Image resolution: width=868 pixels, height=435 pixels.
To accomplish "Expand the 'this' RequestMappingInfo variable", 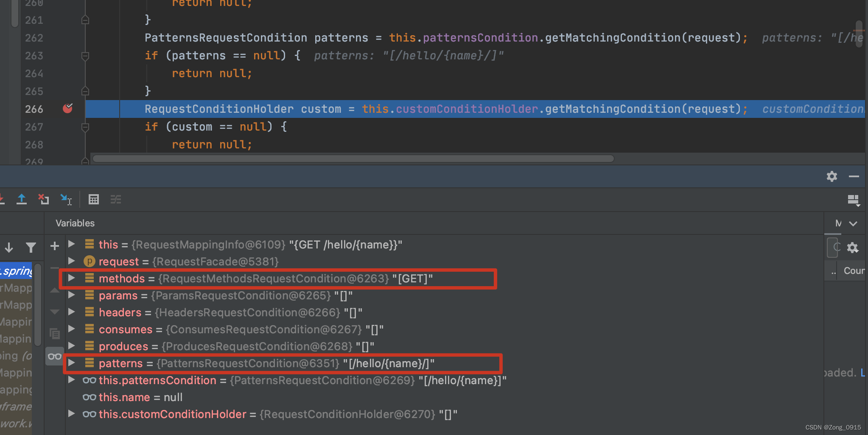I will point(72,244).
